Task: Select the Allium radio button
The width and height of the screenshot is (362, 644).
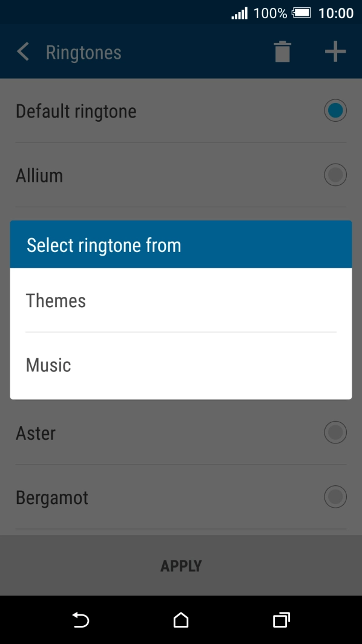Action: coord(335,175)
